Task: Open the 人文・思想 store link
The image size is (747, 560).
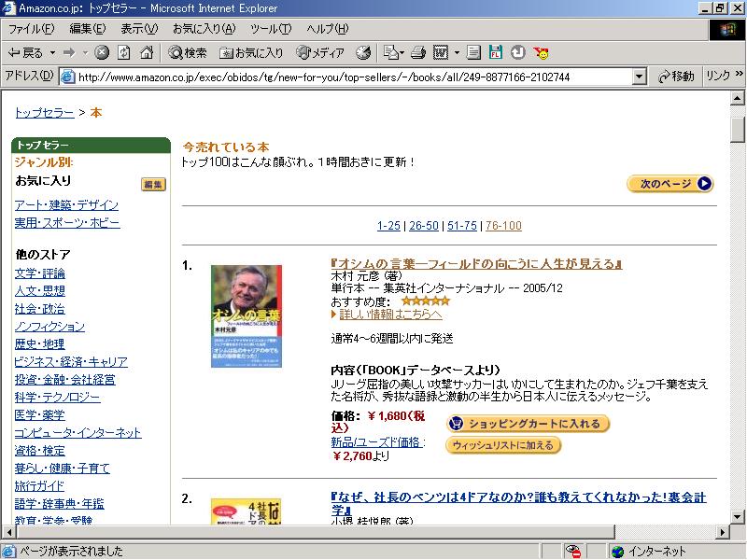Action: tap(40, 291)
